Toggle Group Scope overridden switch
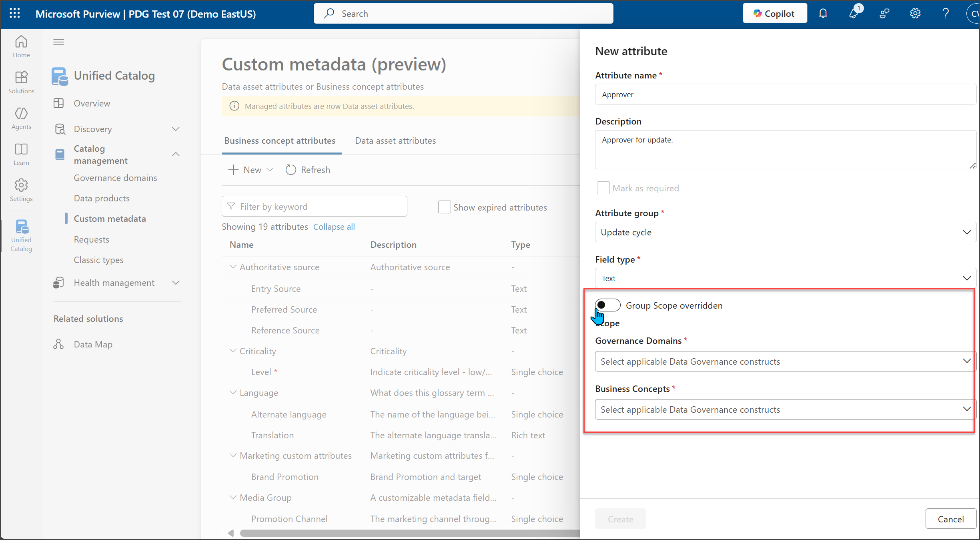980x540 pixels. 607,305
